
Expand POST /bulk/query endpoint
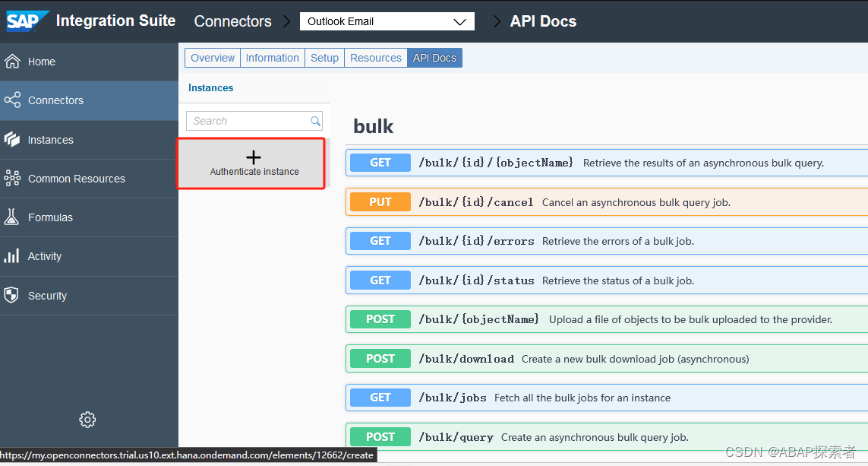click(607, 436)
